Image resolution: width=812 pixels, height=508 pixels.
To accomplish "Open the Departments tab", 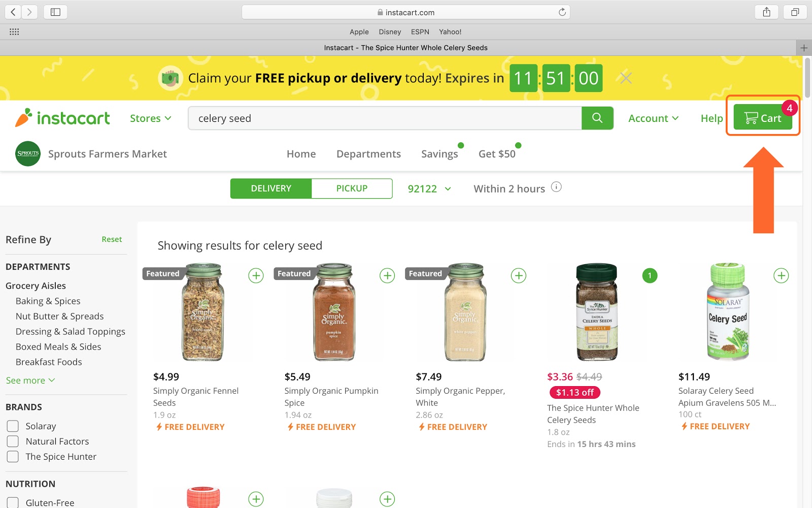I will click(368, 154).
